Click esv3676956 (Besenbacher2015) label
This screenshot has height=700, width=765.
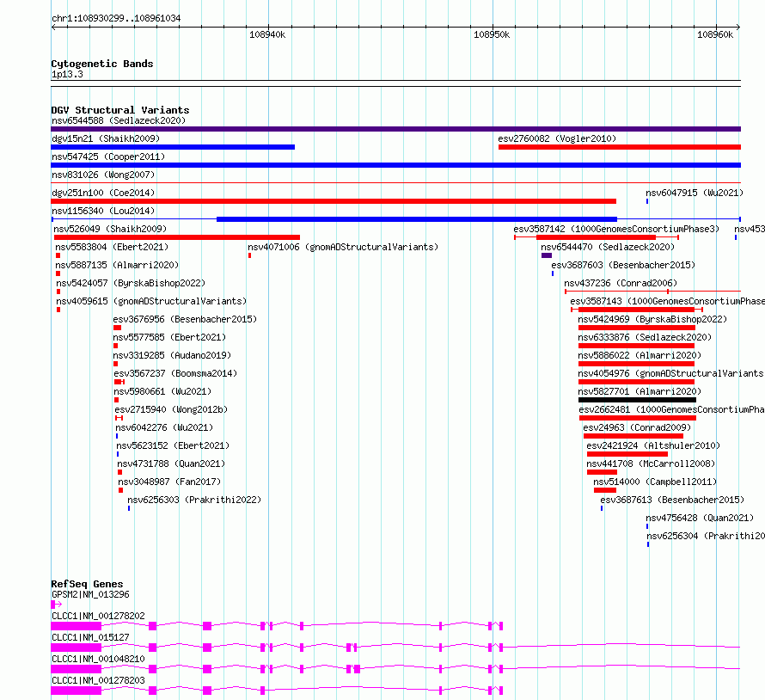click(x=185, y=319)
